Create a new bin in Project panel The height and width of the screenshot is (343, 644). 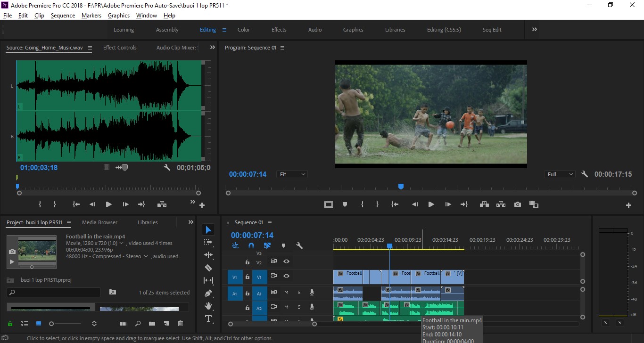[x=152, y=324]
